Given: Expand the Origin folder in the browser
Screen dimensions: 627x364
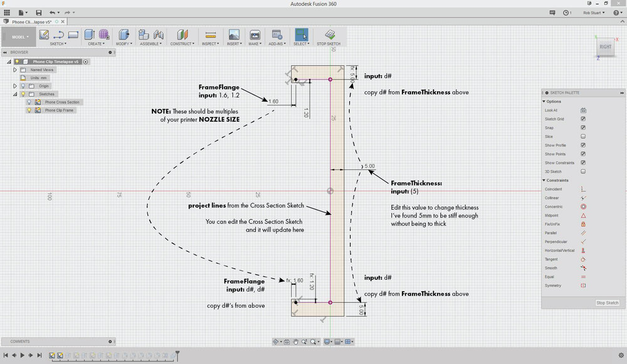Looking at the screenshot, I should pos(14,85).
